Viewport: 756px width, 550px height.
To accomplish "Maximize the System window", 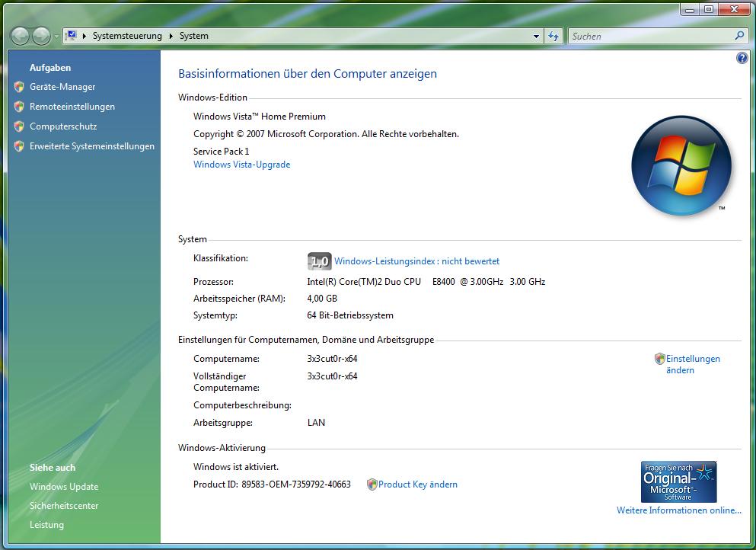I will (708, 9).
